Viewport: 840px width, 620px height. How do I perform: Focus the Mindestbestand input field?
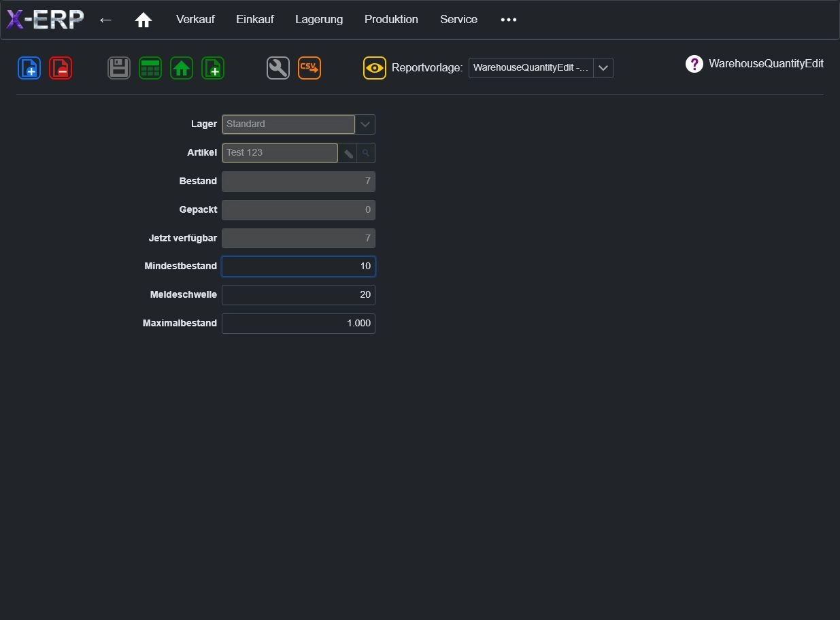pos(299,266)
